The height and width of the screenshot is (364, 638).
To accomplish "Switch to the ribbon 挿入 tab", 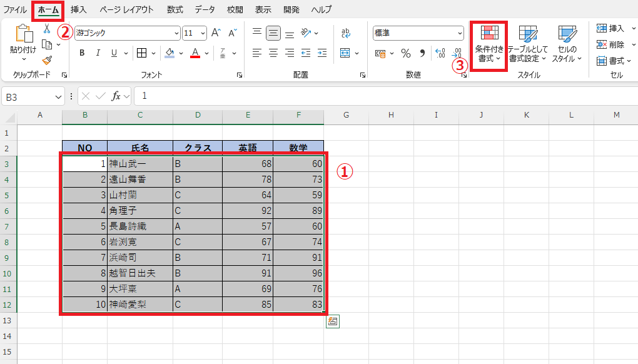I will point(78,9).
